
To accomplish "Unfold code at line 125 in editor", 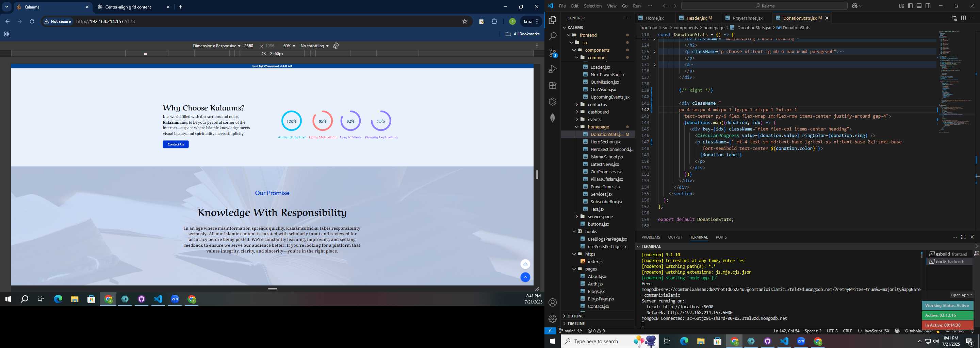I will [654, 52].
